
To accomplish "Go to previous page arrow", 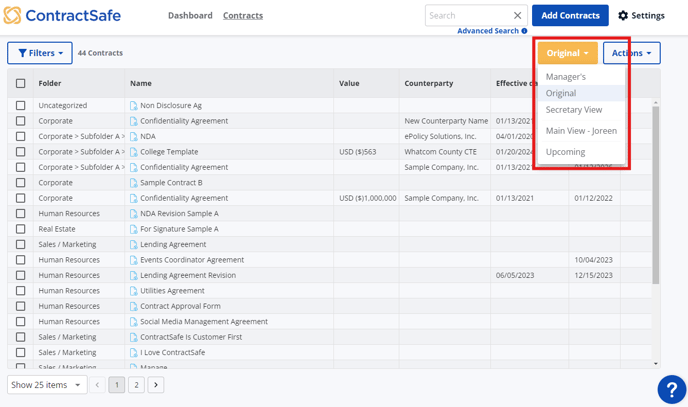I will tap(97, 385).
